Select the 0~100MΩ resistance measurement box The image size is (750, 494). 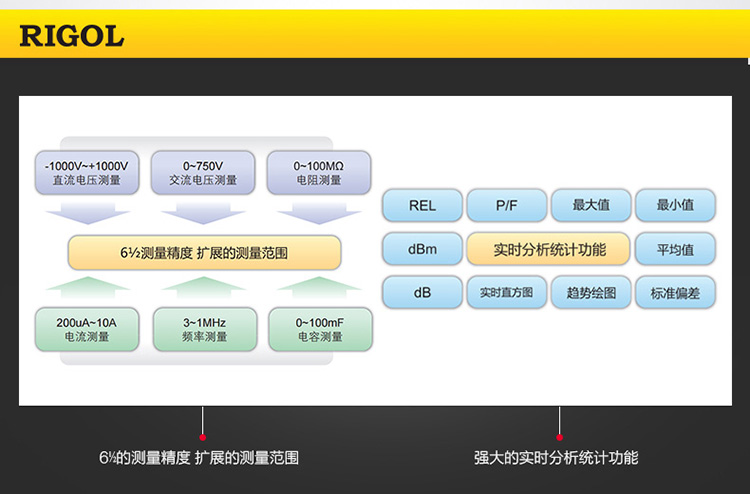click(x=319, y=172)
